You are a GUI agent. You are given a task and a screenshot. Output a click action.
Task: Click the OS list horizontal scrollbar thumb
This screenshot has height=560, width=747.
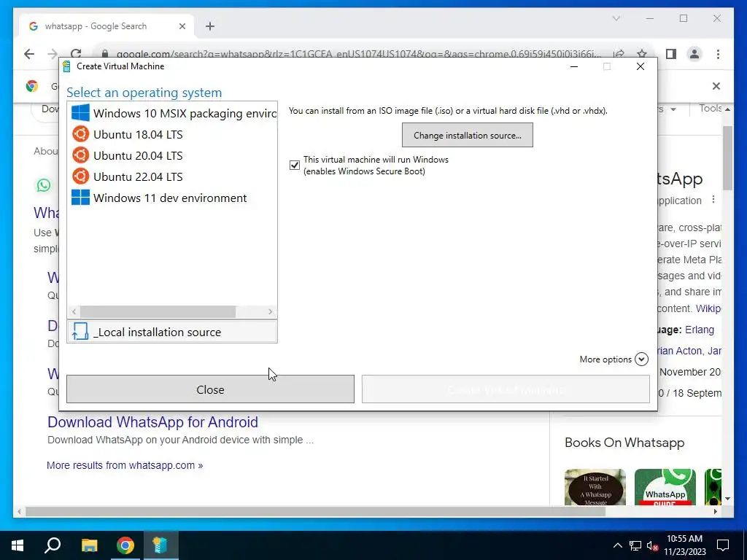tap(158, 311)
